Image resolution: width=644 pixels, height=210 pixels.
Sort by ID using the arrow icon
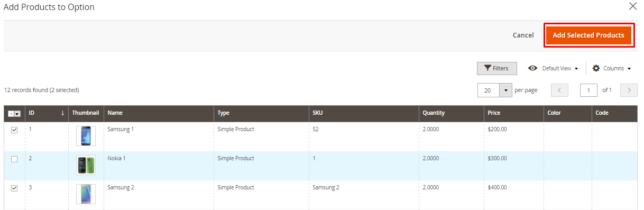click(62, 113)
